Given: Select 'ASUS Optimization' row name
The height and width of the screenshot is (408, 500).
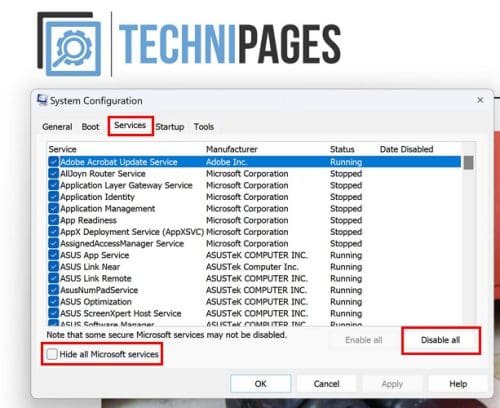Looking at the screenshot, I should point(96,302).
